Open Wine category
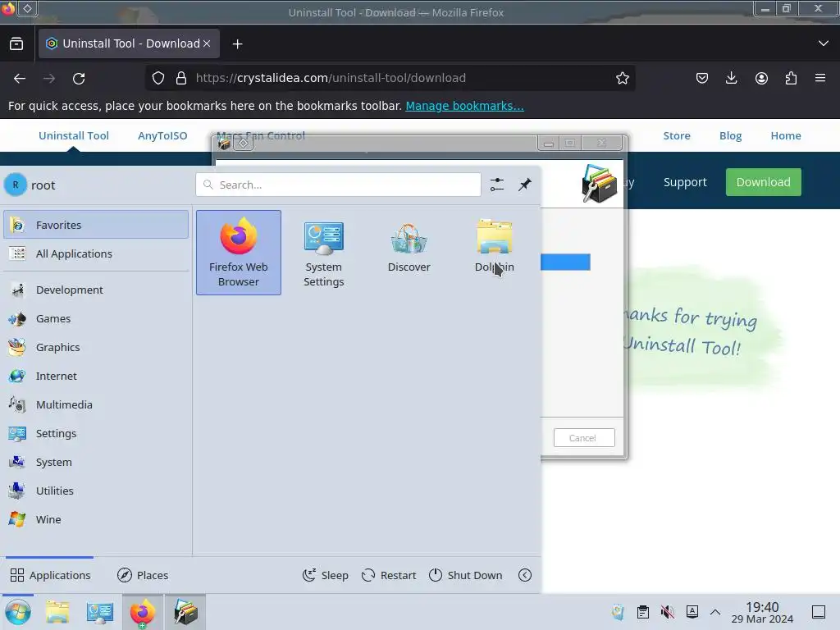Viewport: 840px width, 630px height. 96,519
